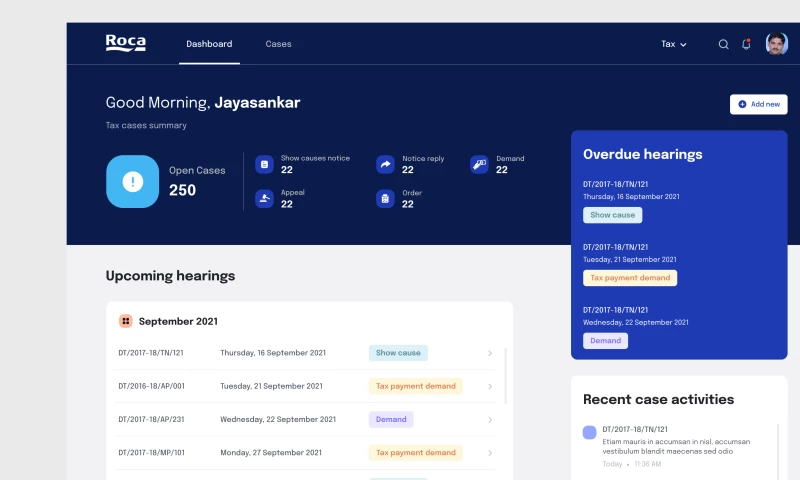The image size is (800, 480).
Task: Click the Roca logo
Action: click(x=126, y=43)
